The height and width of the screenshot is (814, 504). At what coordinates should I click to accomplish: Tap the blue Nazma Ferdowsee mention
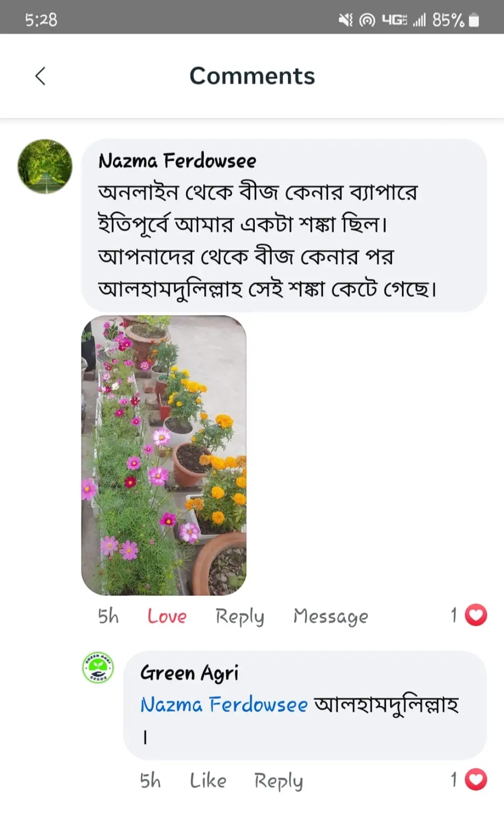tap(224, 705)
